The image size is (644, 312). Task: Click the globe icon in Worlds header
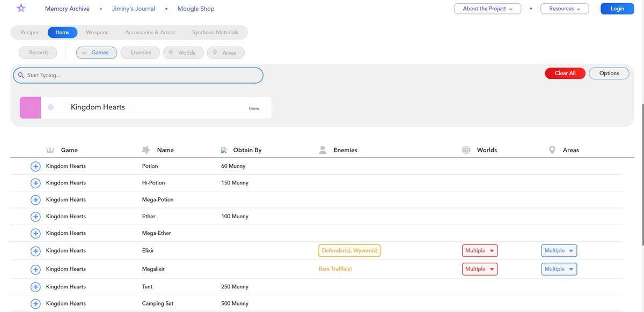point(466,150)
